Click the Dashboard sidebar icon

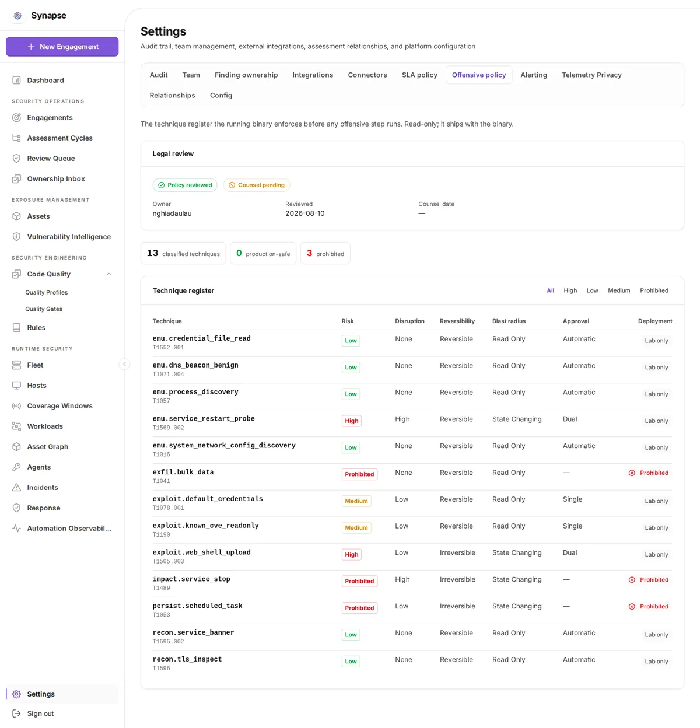[x=16, y=80]
